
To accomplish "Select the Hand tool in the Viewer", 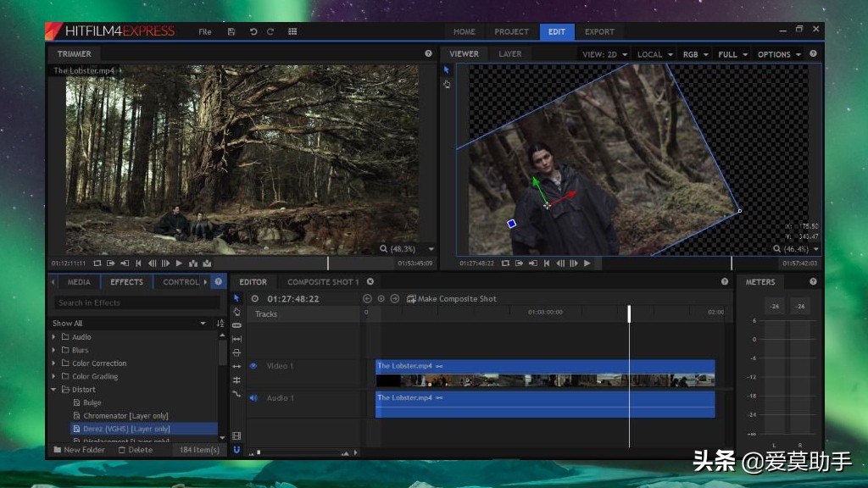I will (x=447, y=84).
